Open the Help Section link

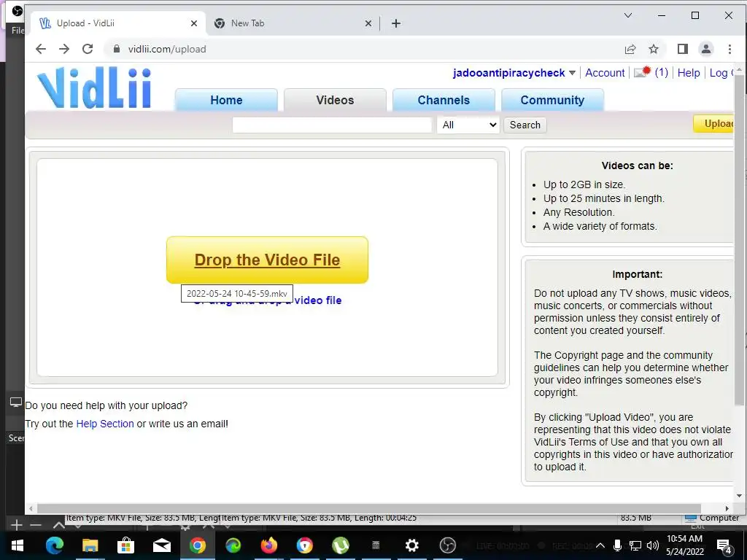click(105, 424)
